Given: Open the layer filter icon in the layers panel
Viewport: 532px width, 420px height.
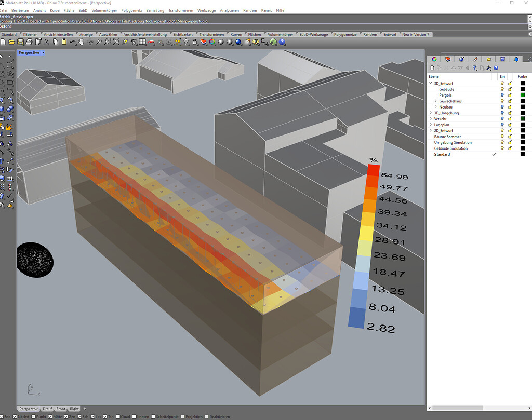Looking at the screenshot, I should [x=475, y=67].
